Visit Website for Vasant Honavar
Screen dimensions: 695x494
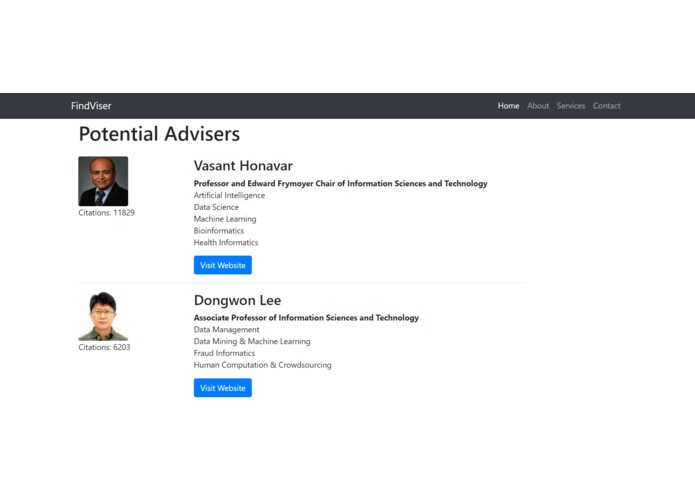point(223,265)
